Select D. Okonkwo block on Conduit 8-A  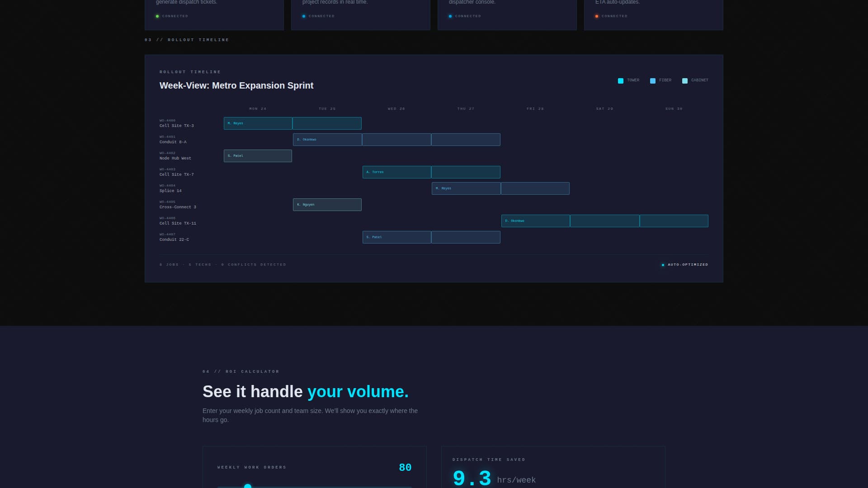coord(327,140)
